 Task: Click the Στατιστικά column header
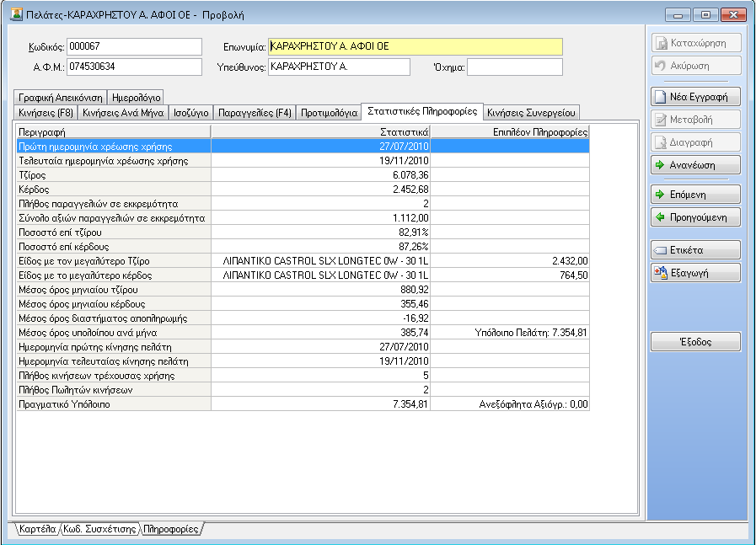click(x=320, y=132)
